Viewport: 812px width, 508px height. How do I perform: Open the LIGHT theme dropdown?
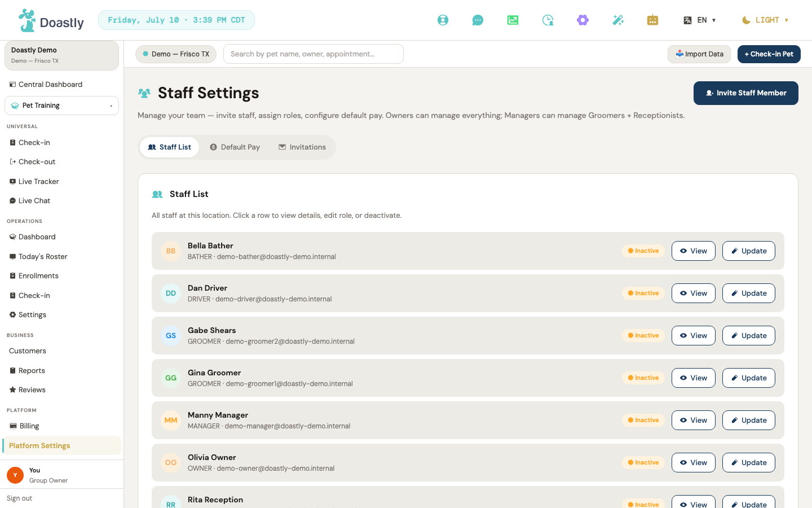point(765,20)
